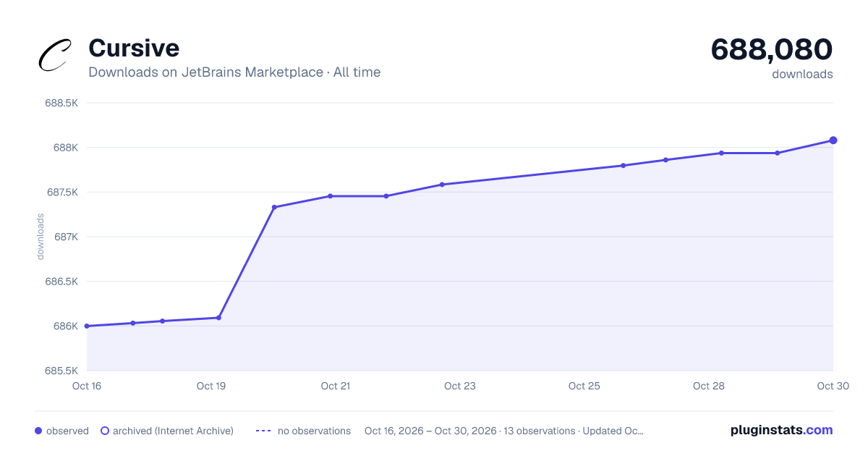The image size is (868, 456).
Task: Click the Oct 28 x-axis label
Action: click(709, 386)
